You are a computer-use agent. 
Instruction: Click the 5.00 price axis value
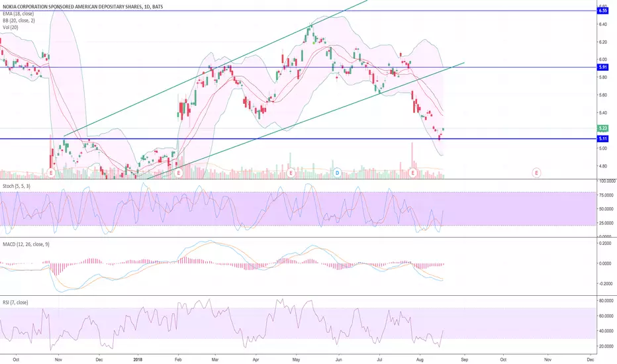[603, 148]
